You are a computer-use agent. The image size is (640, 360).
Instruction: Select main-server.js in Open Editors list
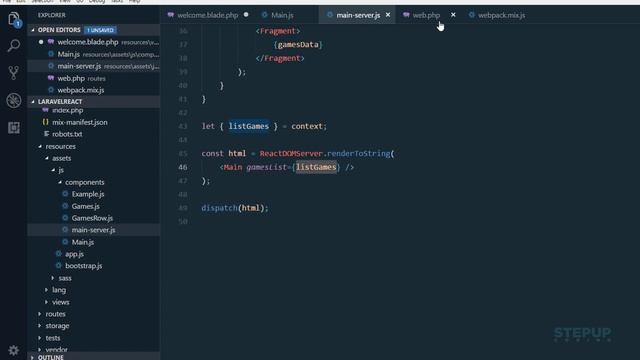94,66
